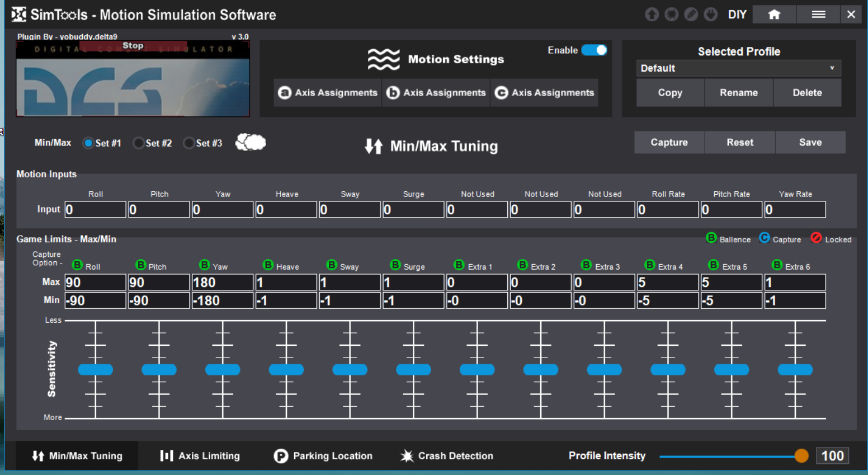
Task: Click the Save button
Action: 810,142
